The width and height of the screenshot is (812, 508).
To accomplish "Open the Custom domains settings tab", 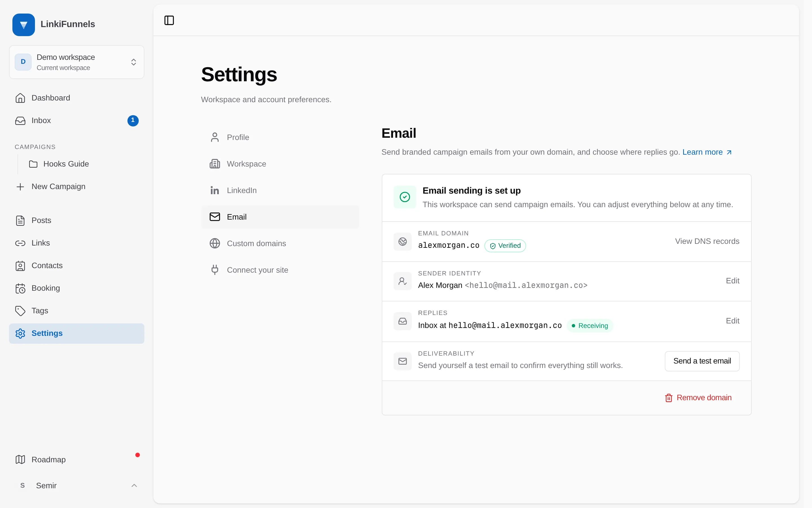I will [280, 244].
